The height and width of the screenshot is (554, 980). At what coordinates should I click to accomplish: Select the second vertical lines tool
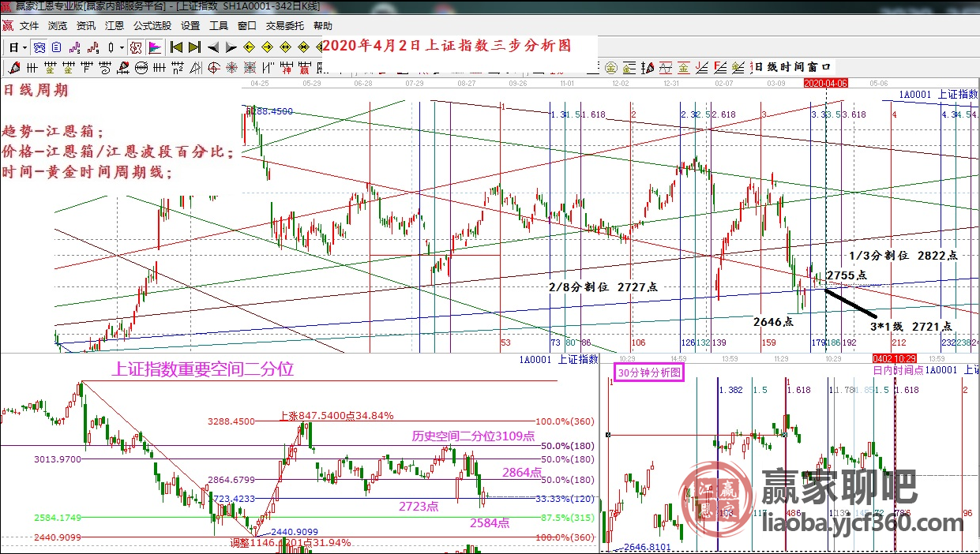coord(160,68)
